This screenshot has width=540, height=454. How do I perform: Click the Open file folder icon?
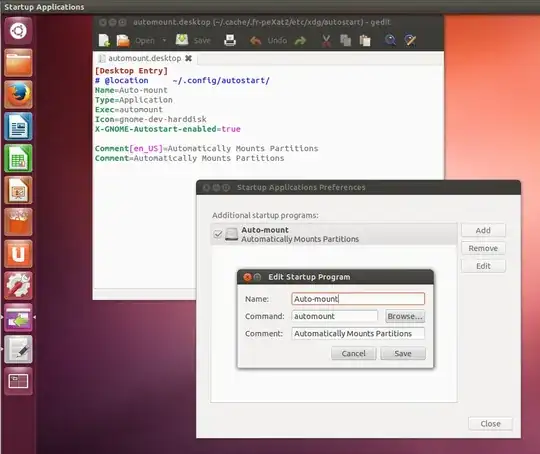point(123,41)
